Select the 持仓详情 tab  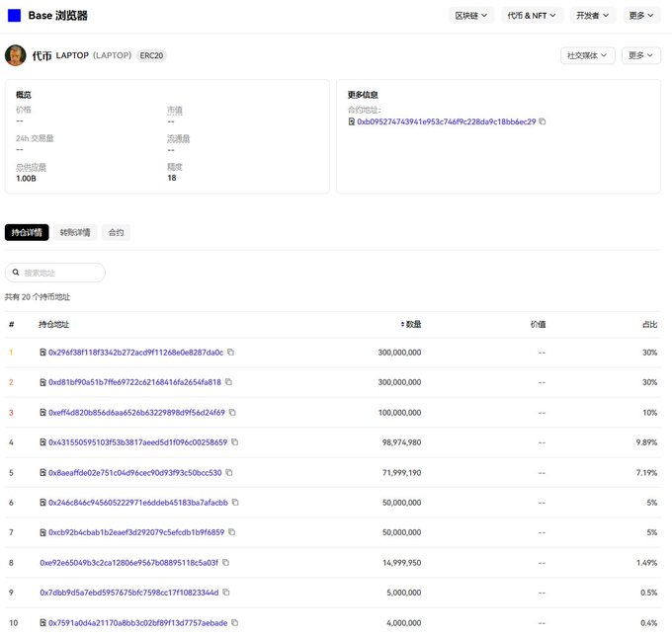27,232
